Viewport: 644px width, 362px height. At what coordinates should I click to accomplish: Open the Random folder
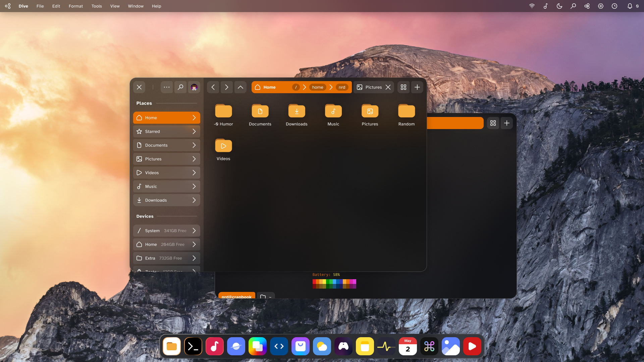[406, 115]
